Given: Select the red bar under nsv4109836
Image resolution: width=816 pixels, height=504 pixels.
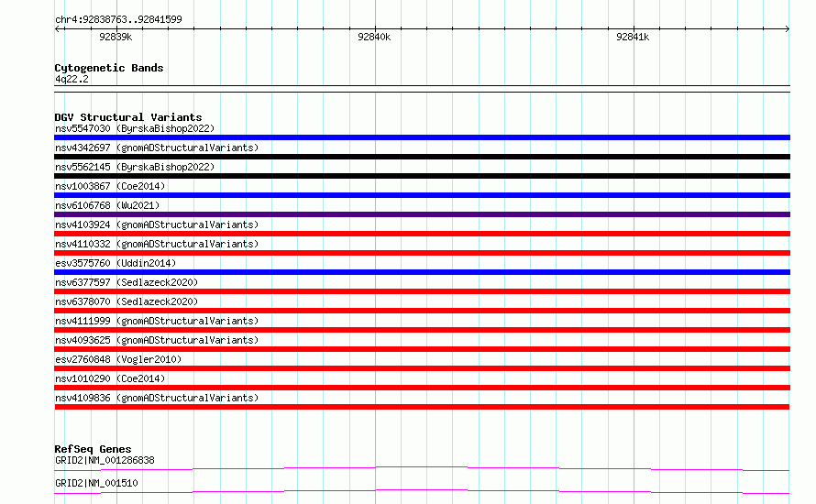Looking at the screenshot, I should 422,407.
